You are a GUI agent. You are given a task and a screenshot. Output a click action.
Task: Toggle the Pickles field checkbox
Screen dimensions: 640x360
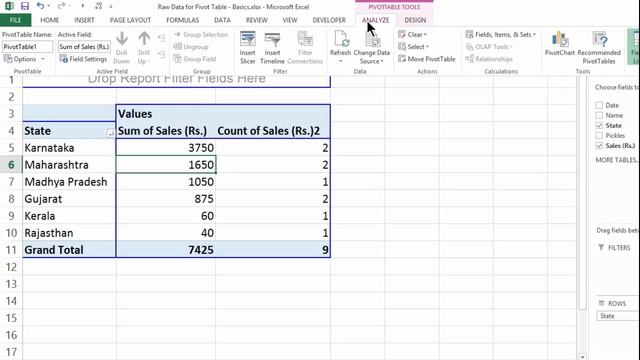pyautogui.click(x=599, y=136)
